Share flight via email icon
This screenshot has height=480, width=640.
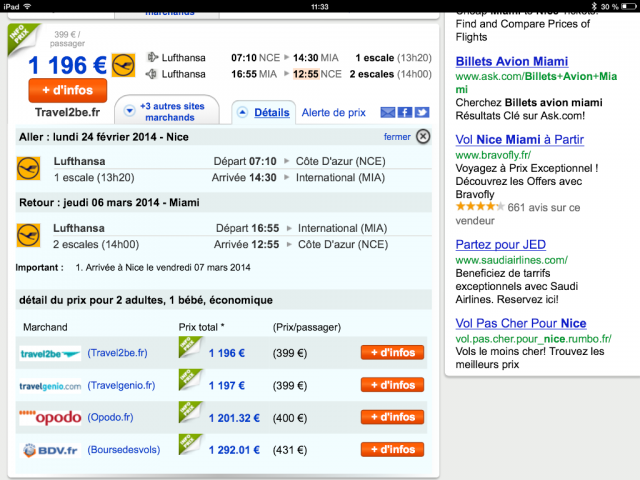[388, 112]
